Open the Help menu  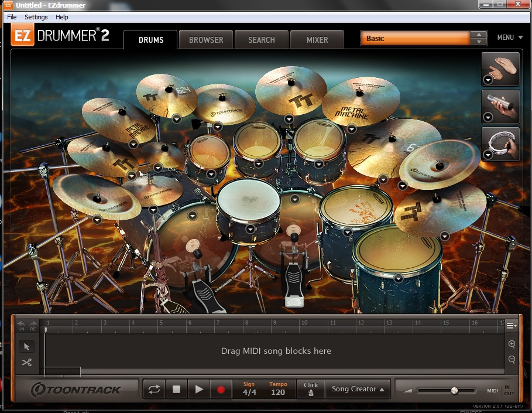pos(62,17)
